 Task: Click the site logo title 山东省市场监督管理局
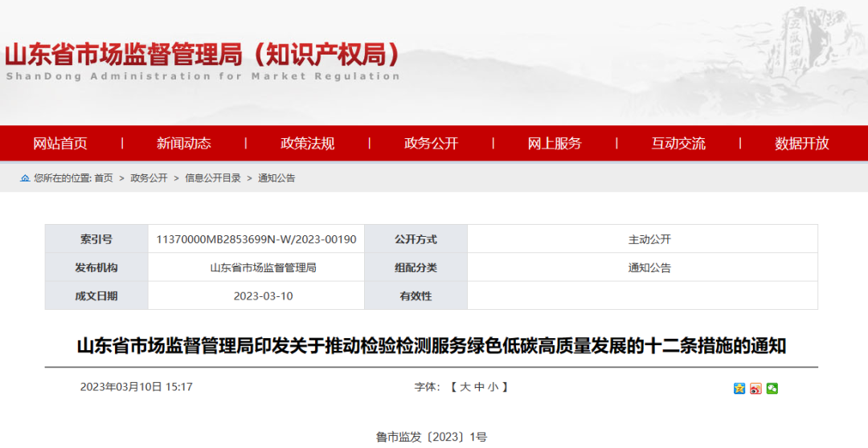[x=201, y=55]
